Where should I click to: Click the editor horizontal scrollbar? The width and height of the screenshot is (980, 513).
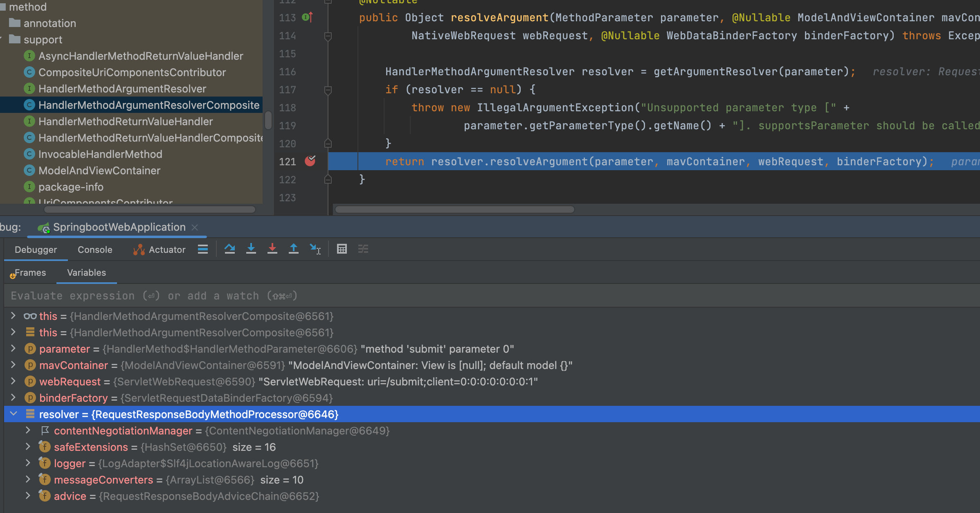(x=454, y=209)
